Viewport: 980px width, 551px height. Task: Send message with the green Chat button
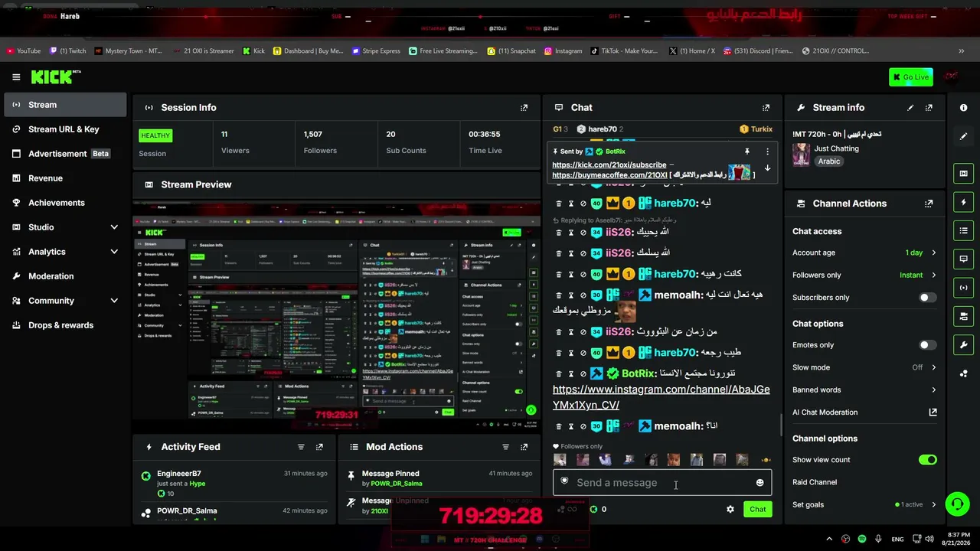point(757,509)
